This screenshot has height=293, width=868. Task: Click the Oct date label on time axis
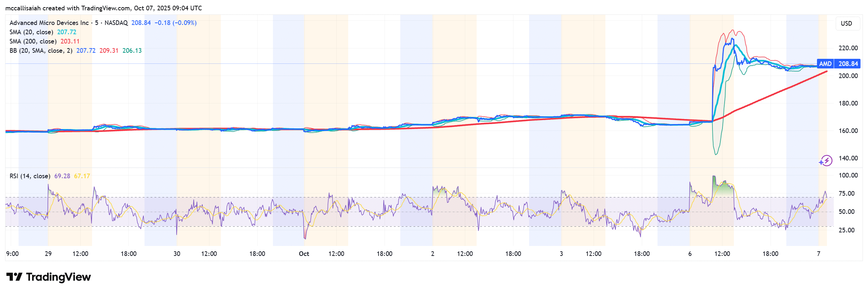click(304, 254)
